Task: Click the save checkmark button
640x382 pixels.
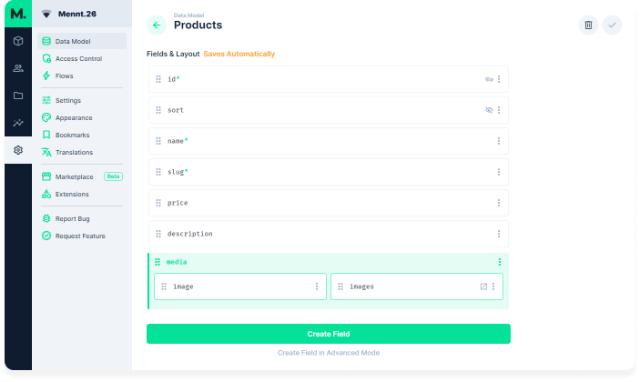Action: click(x=612, y=25)
